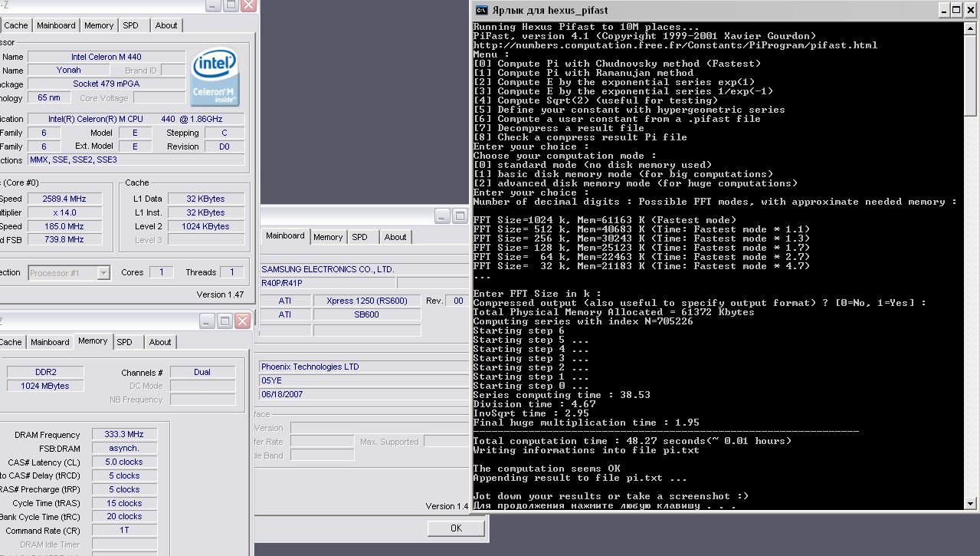Viewport: 980px width, 556px height.
Task: Click the '185.0 MHz' bus speed value
Action: point(64,226)
